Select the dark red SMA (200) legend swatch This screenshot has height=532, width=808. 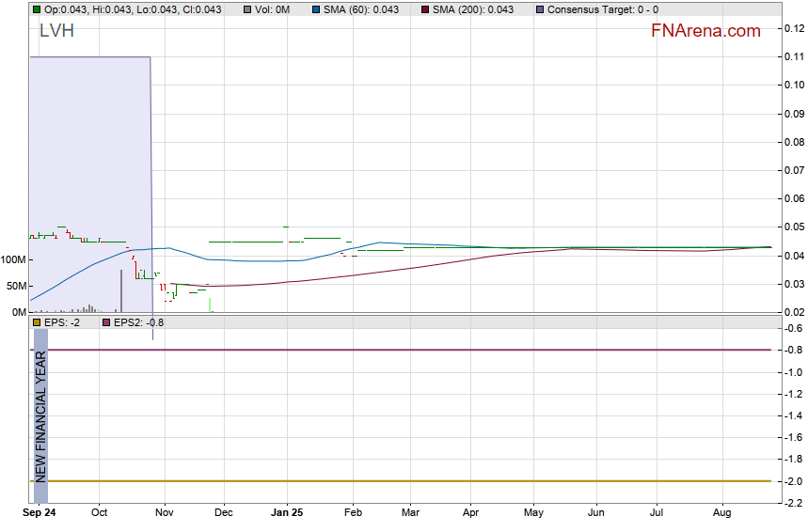[x=424, y=9]
